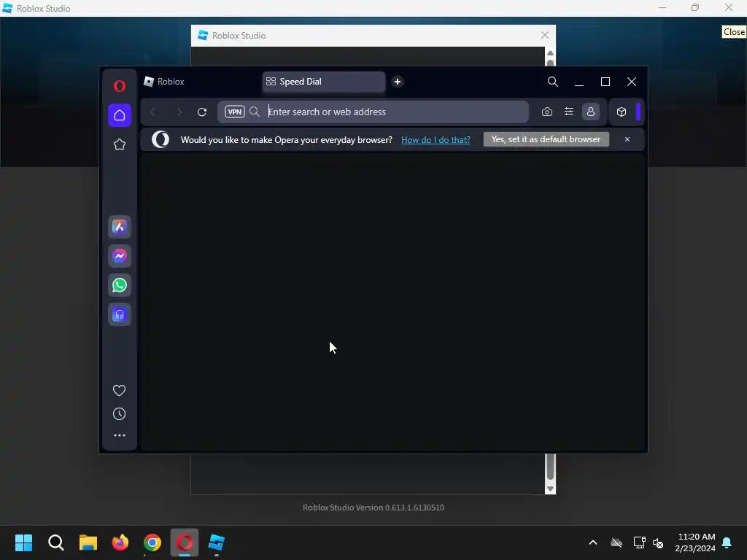
Task: Open the Opera main menu logo
Action: click(x=120, y=86)
